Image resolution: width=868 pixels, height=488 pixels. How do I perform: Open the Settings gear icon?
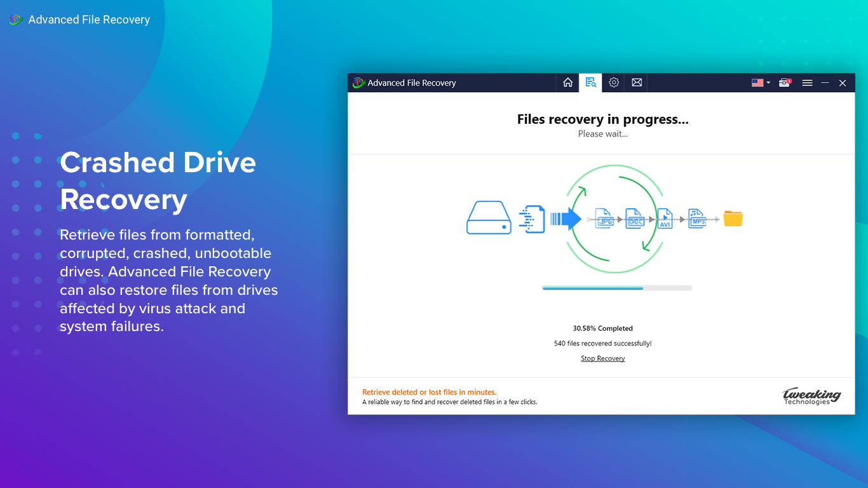click(x=613, y=83)
